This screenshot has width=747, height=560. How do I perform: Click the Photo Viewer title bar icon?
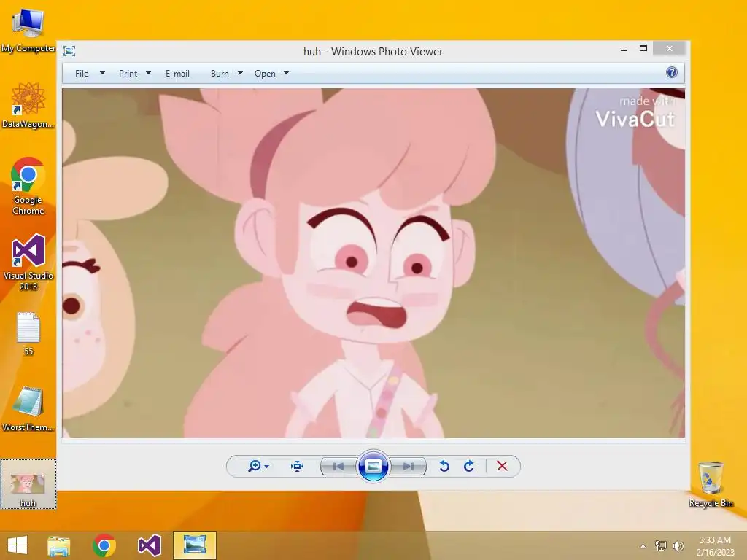[x=69, y=51]
